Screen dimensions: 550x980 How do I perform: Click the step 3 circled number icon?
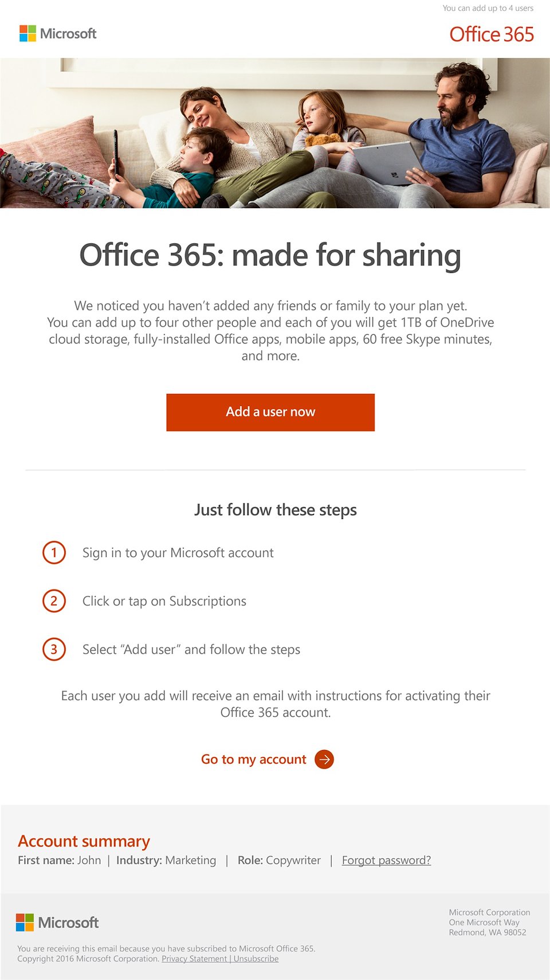click(54, 649)
